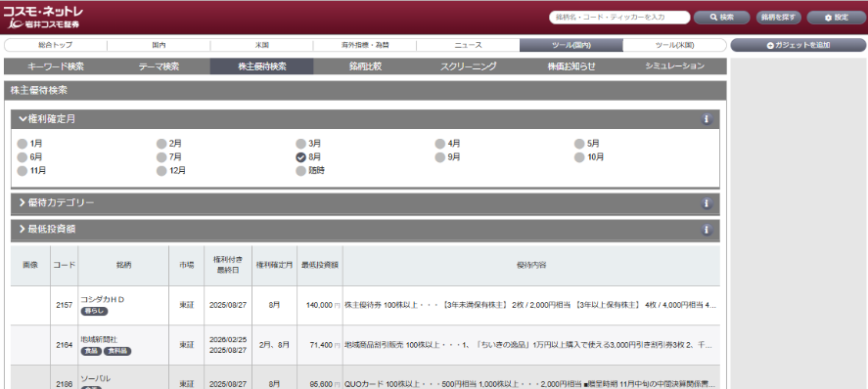The image size is (868, 389).
Task: Select the 3月 radio option
Action: pyautogui.click(x=300, y=144)
